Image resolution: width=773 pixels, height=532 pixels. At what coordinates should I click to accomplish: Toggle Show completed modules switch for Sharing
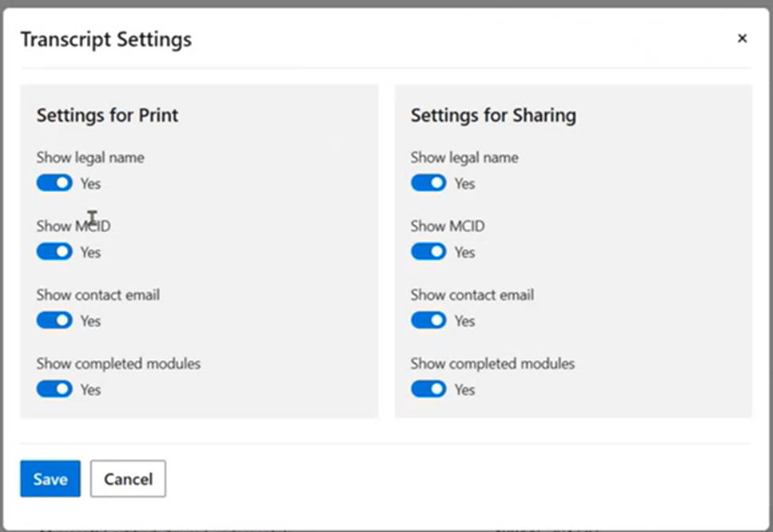[428, 389]
